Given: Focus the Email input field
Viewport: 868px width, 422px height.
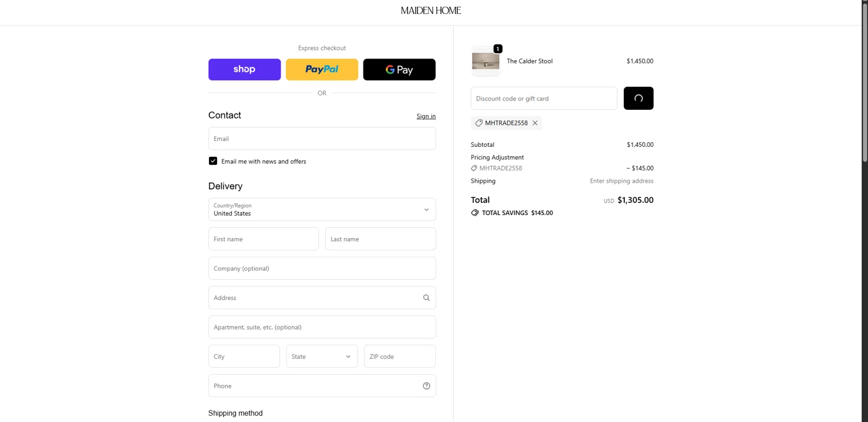Looking at the screenshot, I should point(322,139).
